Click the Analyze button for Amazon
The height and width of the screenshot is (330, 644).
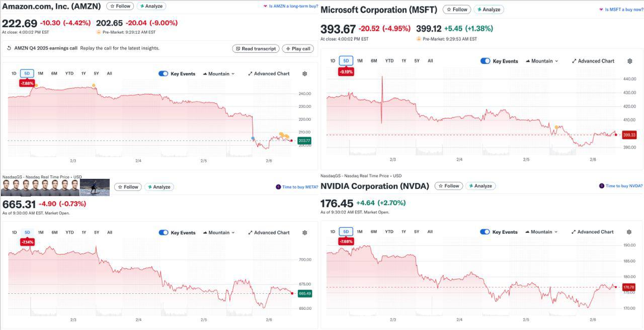point(151,6)
